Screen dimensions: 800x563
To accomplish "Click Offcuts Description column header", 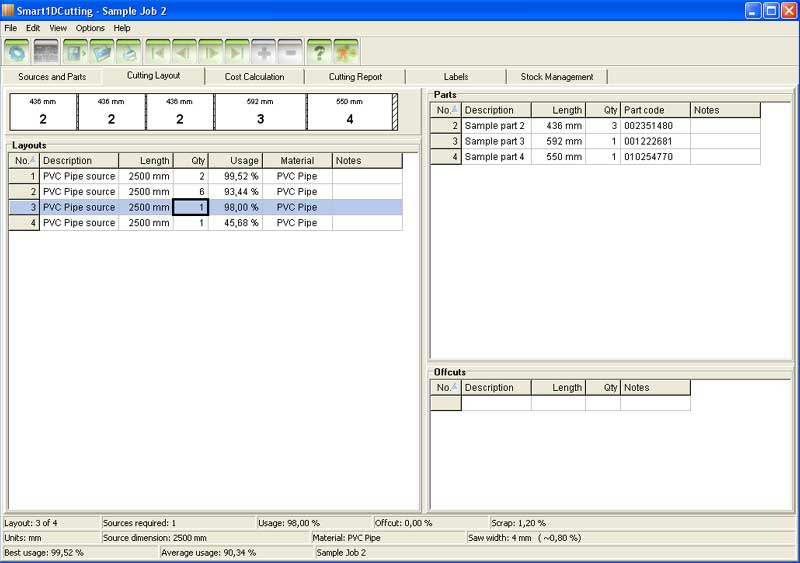I will 496,387.
